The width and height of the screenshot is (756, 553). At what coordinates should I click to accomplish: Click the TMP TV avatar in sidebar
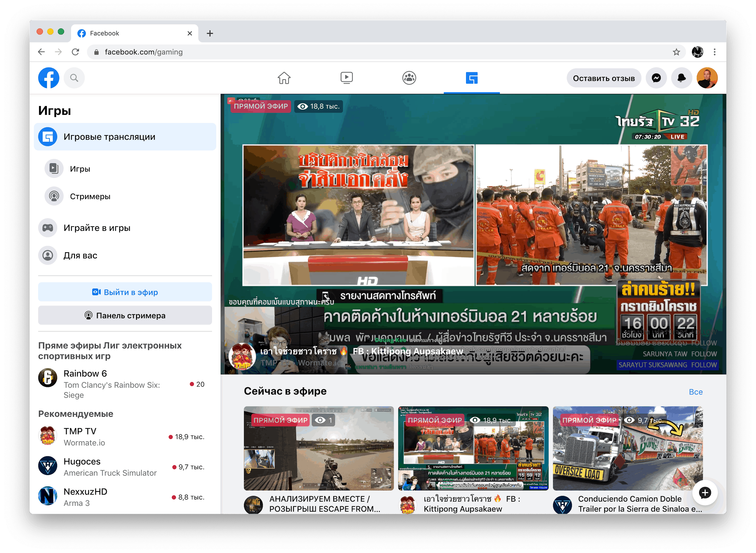click(x=47, y=436)
